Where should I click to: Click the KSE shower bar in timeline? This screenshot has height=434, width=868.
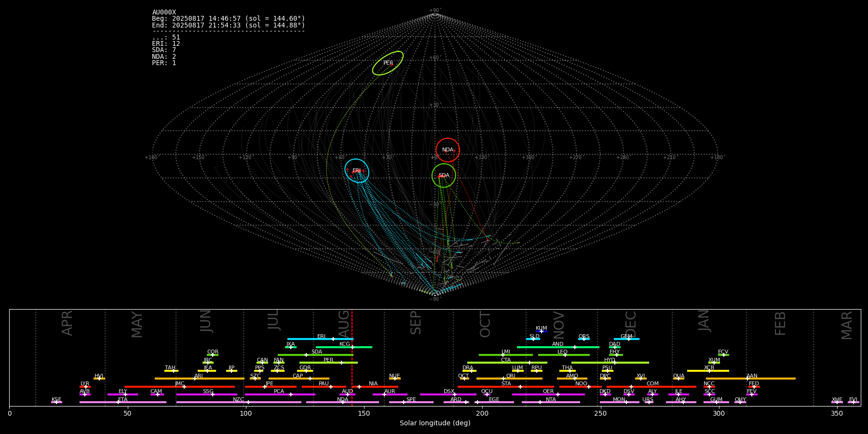[56, 402]
